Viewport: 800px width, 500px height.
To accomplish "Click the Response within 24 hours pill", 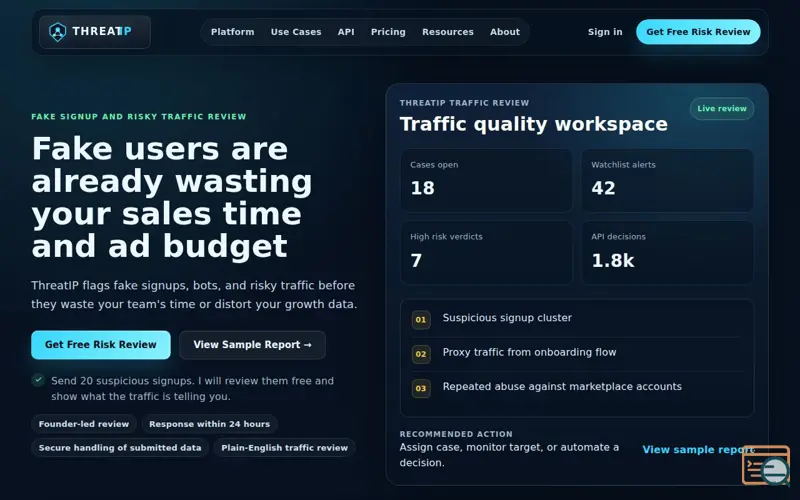I will [210, 424].
